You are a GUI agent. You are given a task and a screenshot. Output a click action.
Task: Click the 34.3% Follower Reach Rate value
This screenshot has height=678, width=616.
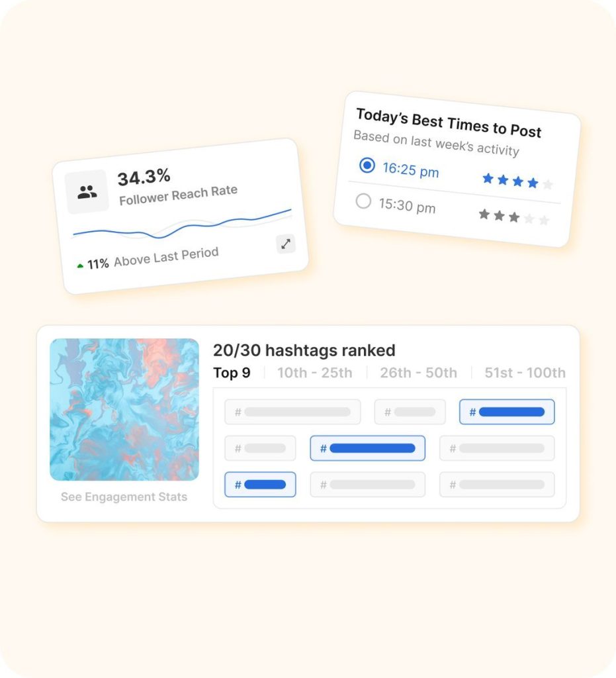pos(144,177)
